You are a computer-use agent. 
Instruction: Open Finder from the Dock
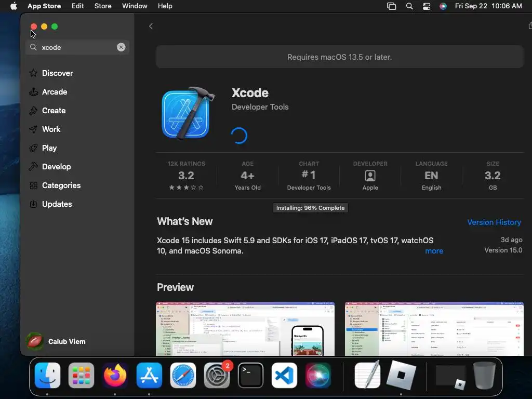(47, 375)
